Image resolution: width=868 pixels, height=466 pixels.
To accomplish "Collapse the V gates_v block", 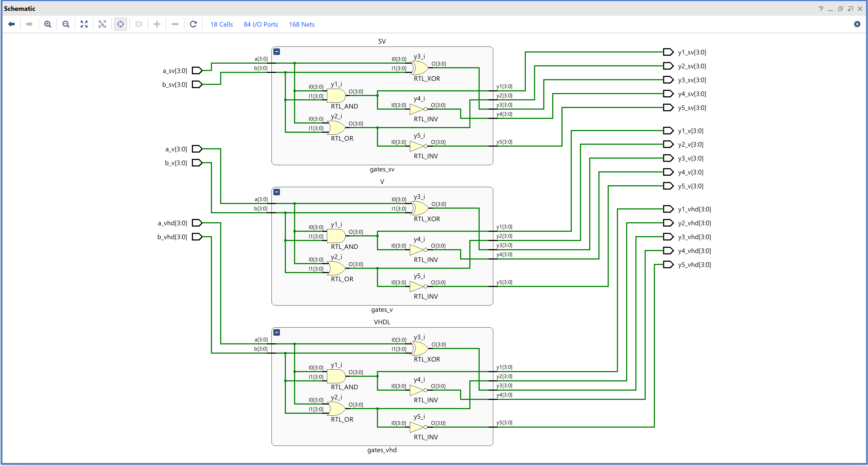I will 277,192.
